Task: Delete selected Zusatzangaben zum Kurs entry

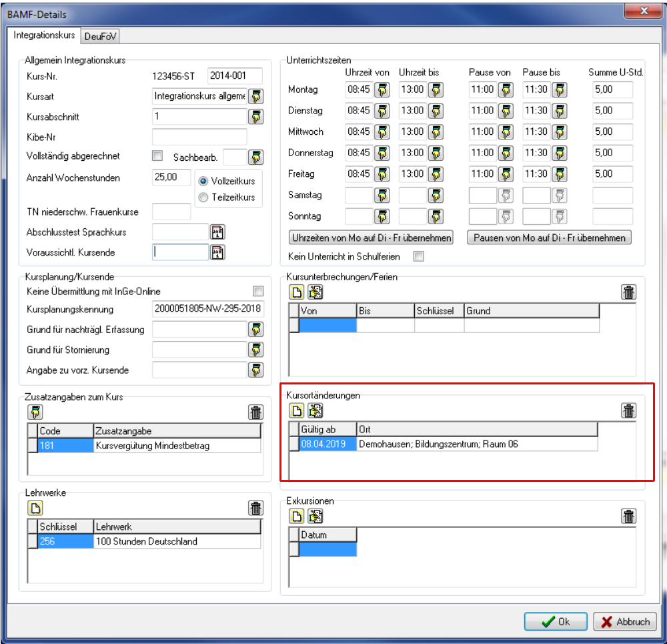Action: (255, 412)
